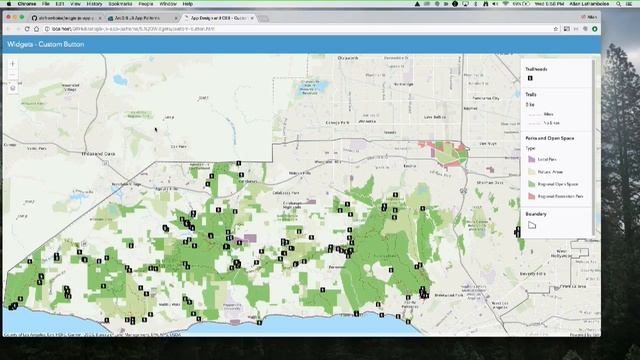This screenshot has height=360, width=640.
Task: Open the Apple menu
Action: pos(9,4)
